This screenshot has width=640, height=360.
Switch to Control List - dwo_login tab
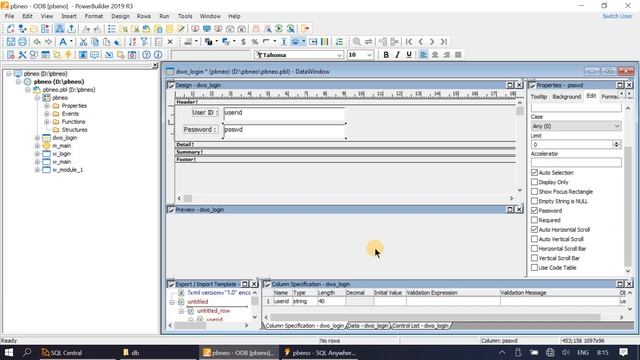click(x=420, y=326)
